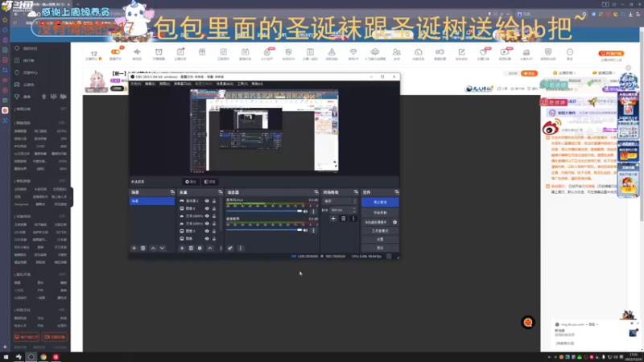Viewport: 644px width, 362px height.
Task: Open mixer footer three-dot menu
Action: [241, 248]
